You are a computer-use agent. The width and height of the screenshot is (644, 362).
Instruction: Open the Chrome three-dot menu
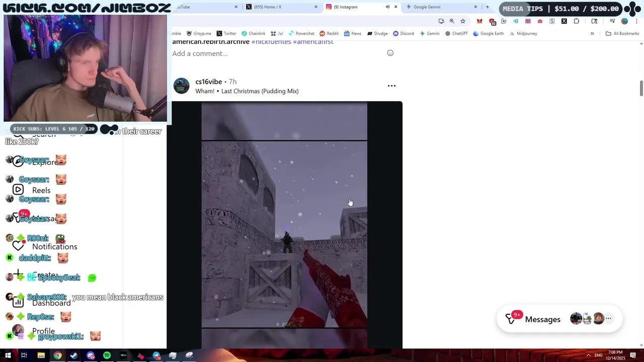pyautogui.click(x=636, y=21)
